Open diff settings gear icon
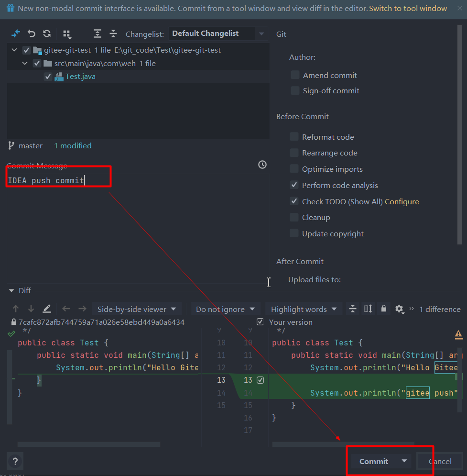This screenshot has width=467, height=476. click(x=400, y=309)
